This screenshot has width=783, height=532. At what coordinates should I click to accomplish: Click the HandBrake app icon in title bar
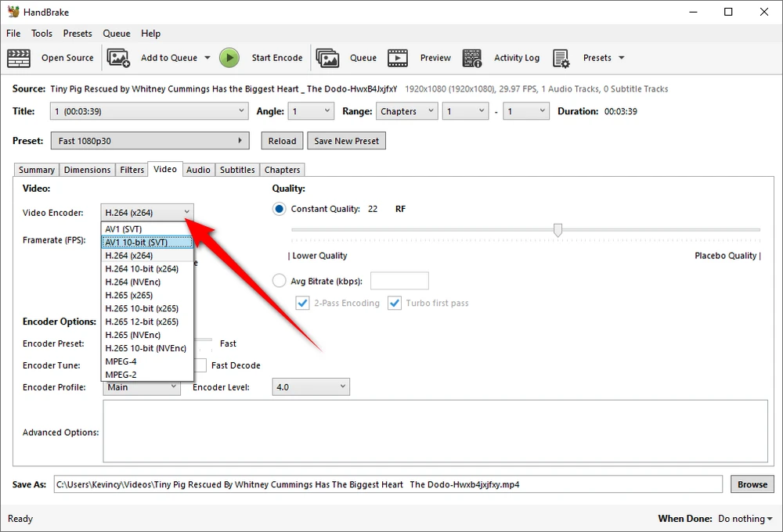tap(13, 12)
